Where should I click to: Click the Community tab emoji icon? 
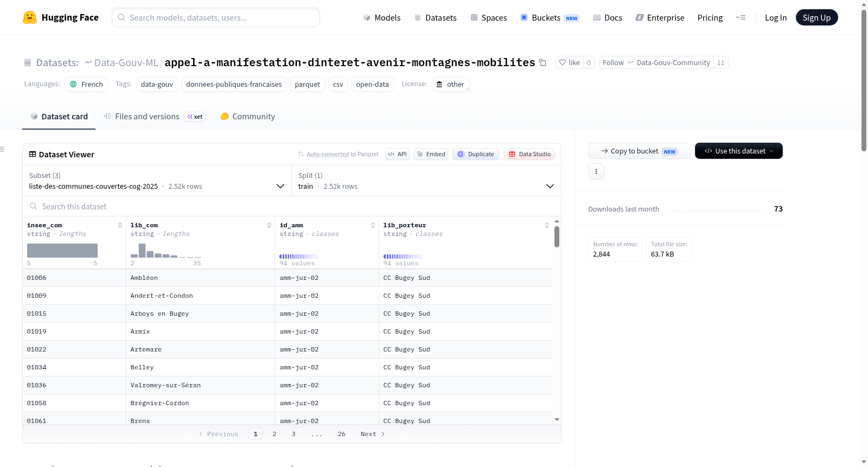[x=225, y=117]
